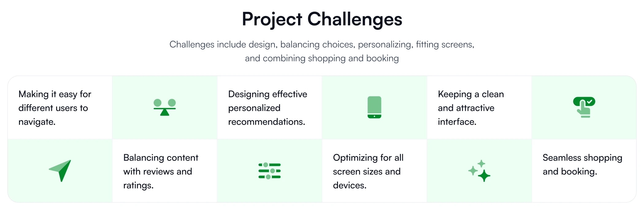This screenshot has height=210, width=644.
Task: Select the "Designing effective personalized recommendations" card
Action: 270,108
